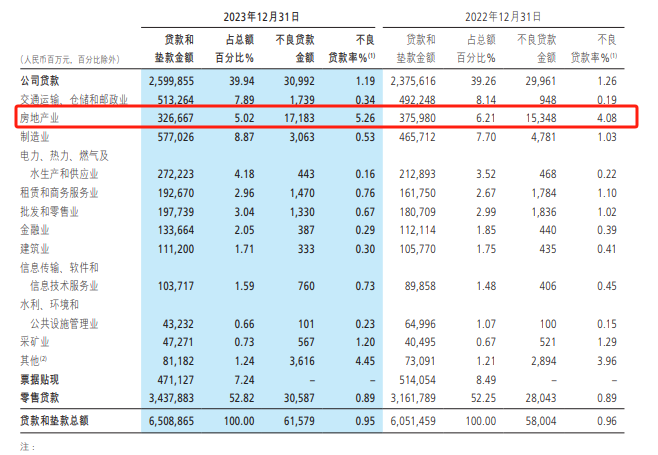This screenshot has width=658, height=455.
Task: Click the 375,980 value for 2022
Action: [418, 118]
